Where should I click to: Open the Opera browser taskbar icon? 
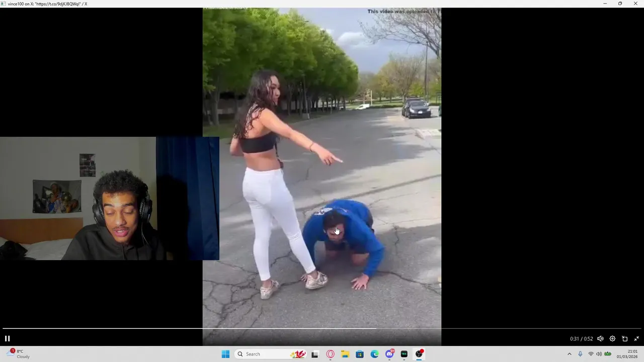[330, 354]
